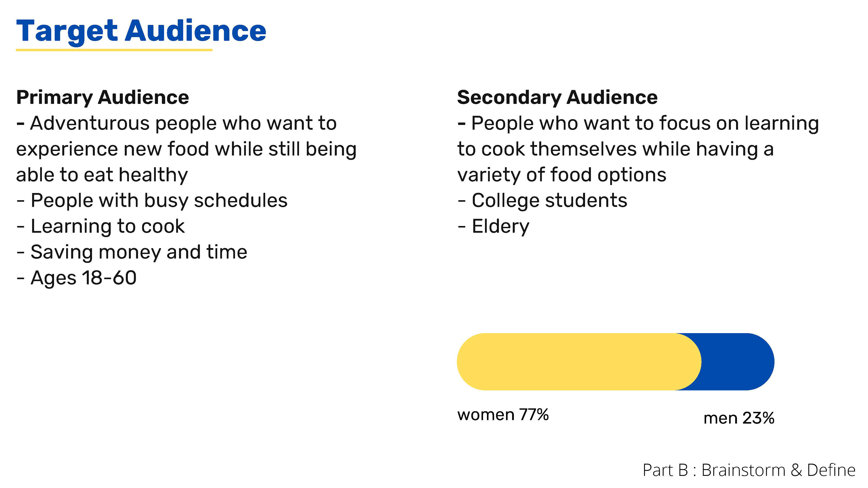Viewport: 868px width, 488px height.
Task: Click the blue men segment of the bar
Action: [741, 362]
